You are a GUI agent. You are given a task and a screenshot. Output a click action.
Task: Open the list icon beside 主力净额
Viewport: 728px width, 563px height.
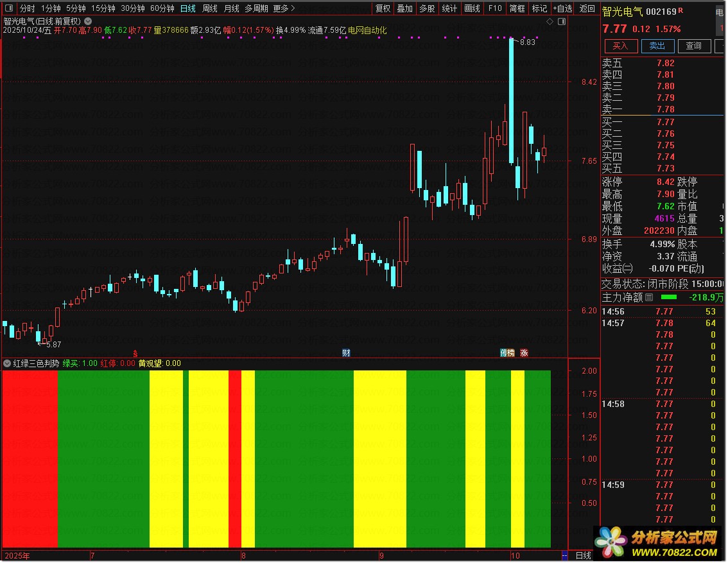[x=649, y=297]
